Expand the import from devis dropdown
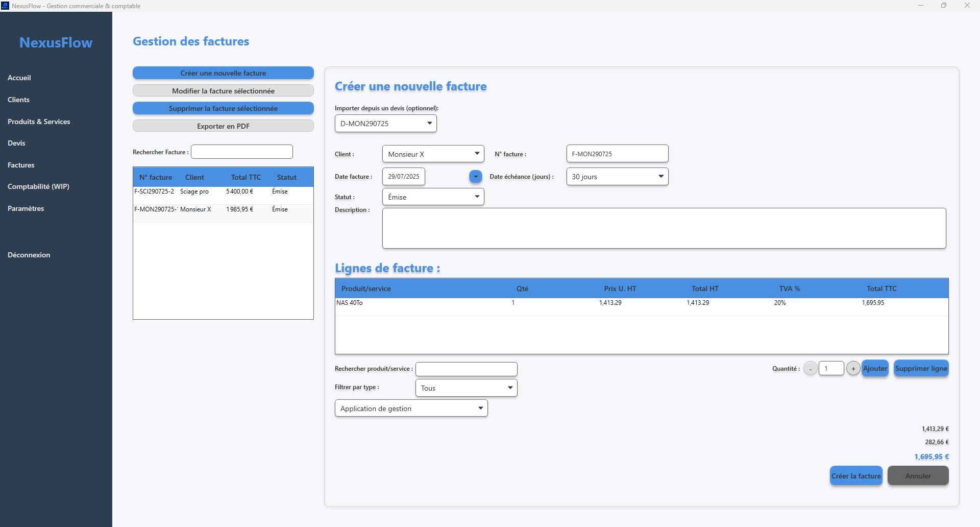This screenshot has width=980, height=527. (x=385, y=124)
